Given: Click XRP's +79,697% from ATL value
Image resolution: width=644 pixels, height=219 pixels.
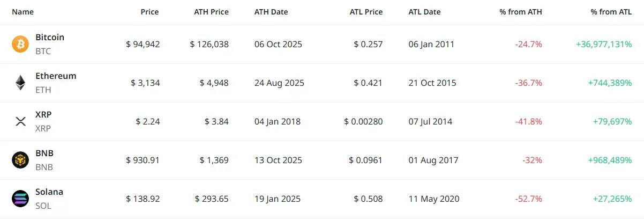Looking at the screenshot, I should 612,121.
